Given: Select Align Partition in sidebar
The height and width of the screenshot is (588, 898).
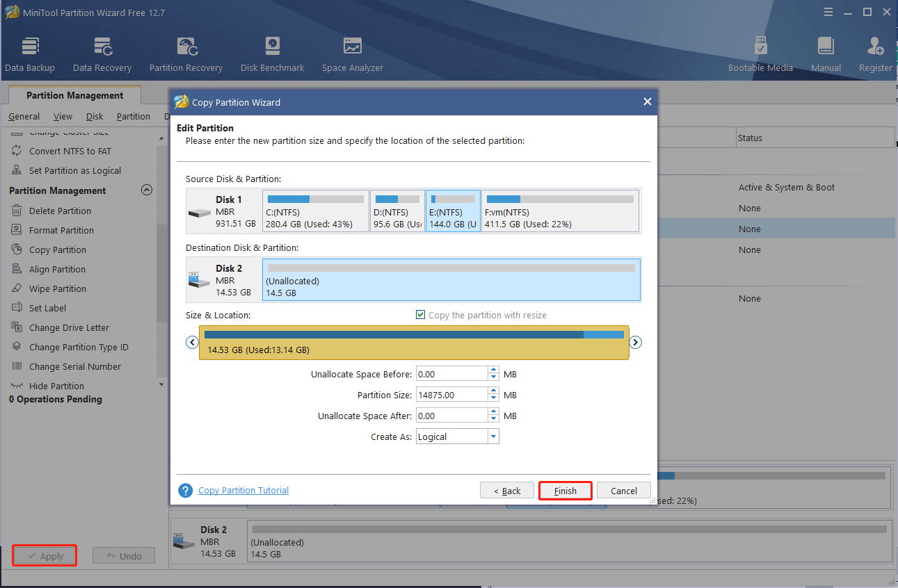Looking at the screenshot, I should [57, 269].
